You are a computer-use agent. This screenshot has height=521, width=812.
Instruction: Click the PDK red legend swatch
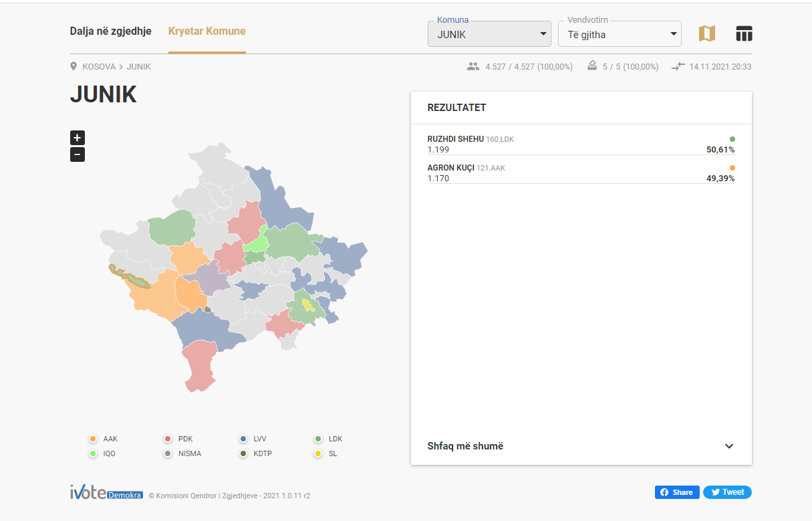pyautogui.click(x=168, y=439)
